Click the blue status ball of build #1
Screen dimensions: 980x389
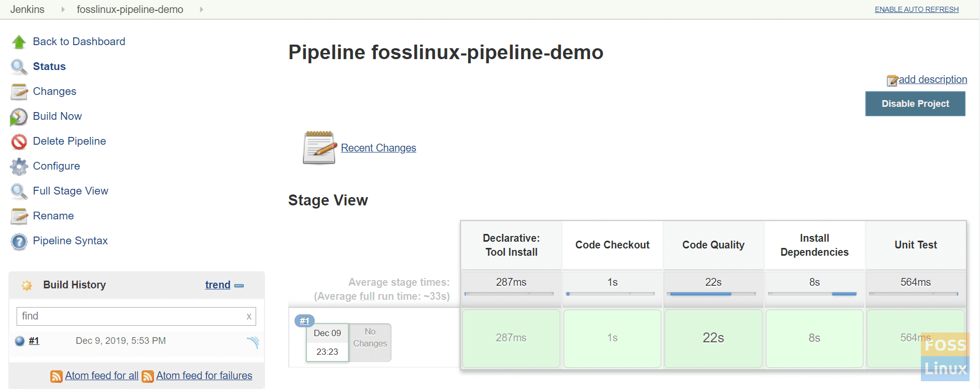(20, 341)
